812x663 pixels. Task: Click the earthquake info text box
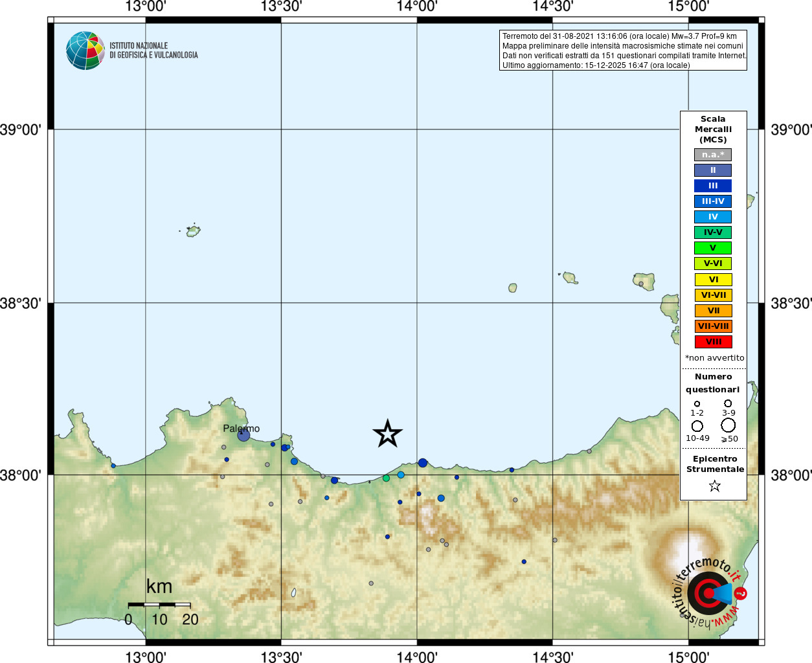[x=623, y=51]
